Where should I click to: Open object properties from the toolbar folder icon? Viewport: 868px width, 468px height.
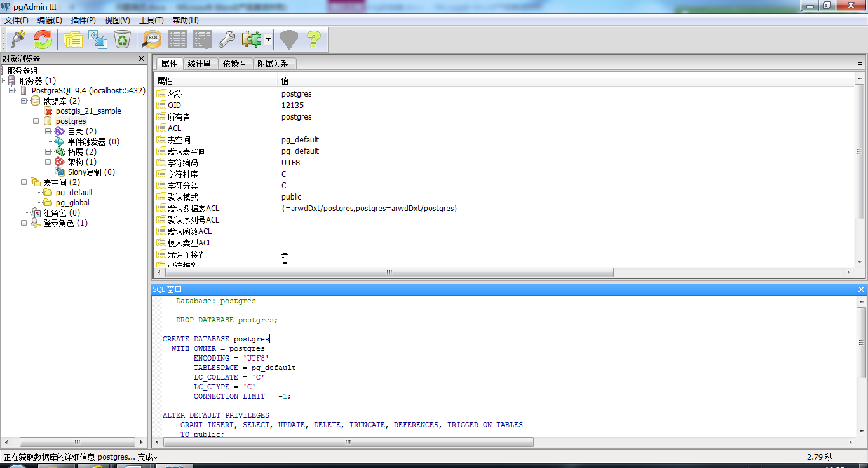pos(72,39)
